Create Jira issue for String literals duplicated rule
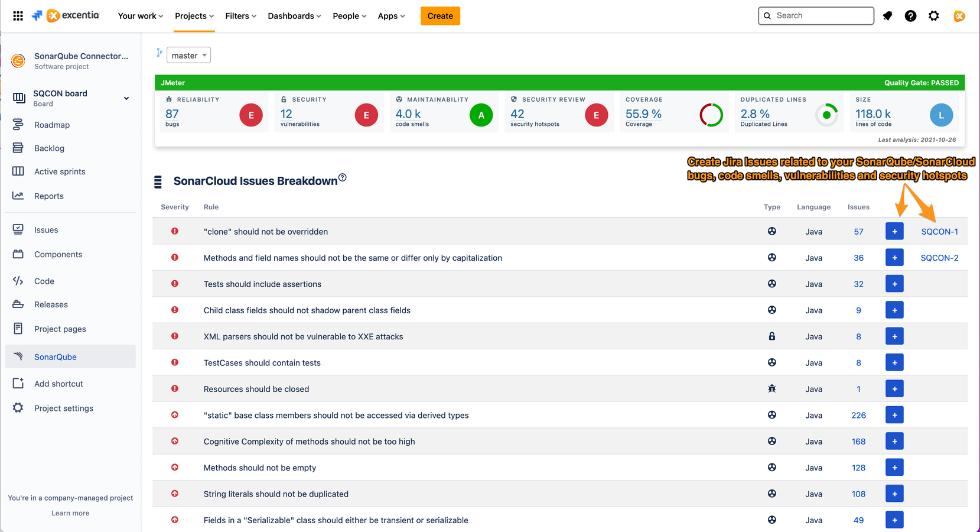980x532 pixels. (x=894, y=494)
